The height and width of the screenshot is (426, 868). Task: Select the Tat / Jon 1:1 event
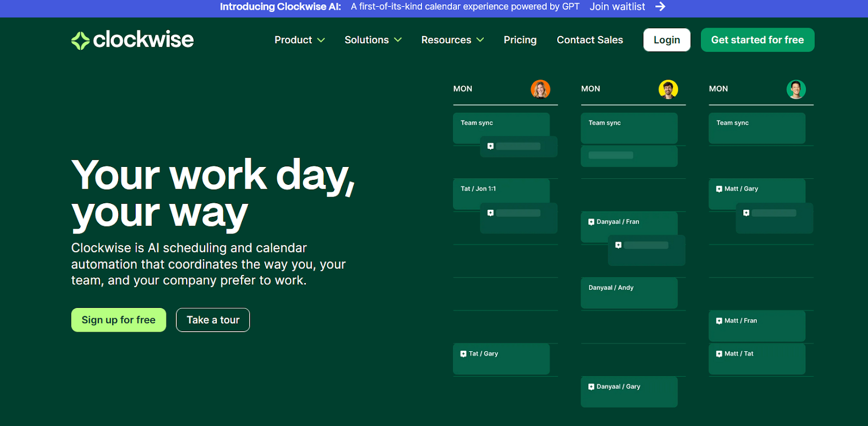(501, 194)
